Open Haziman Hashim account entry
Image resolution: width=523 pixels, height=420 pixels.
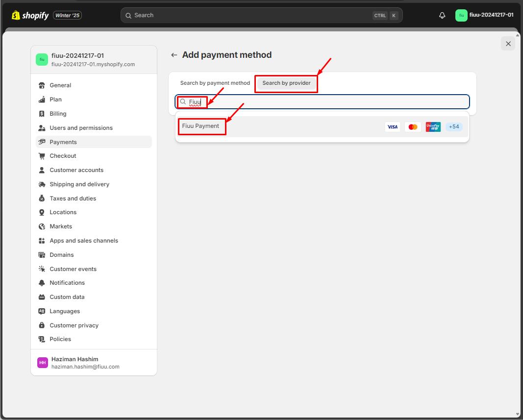pos(94,363)
